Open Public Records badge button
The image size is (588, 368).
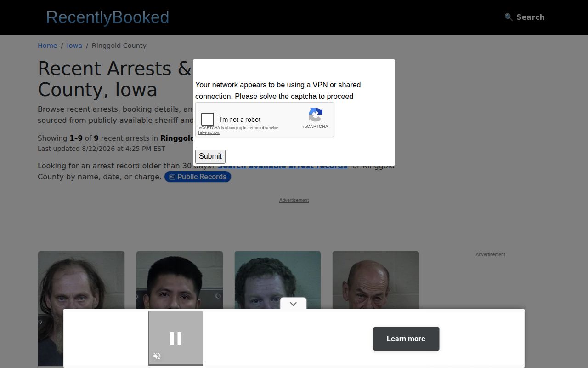pos(198,177)
